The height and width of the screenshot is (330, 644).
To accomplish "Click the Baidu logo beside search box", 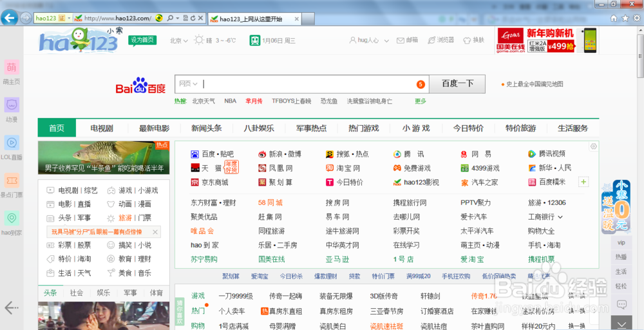I will pos(140,86).
